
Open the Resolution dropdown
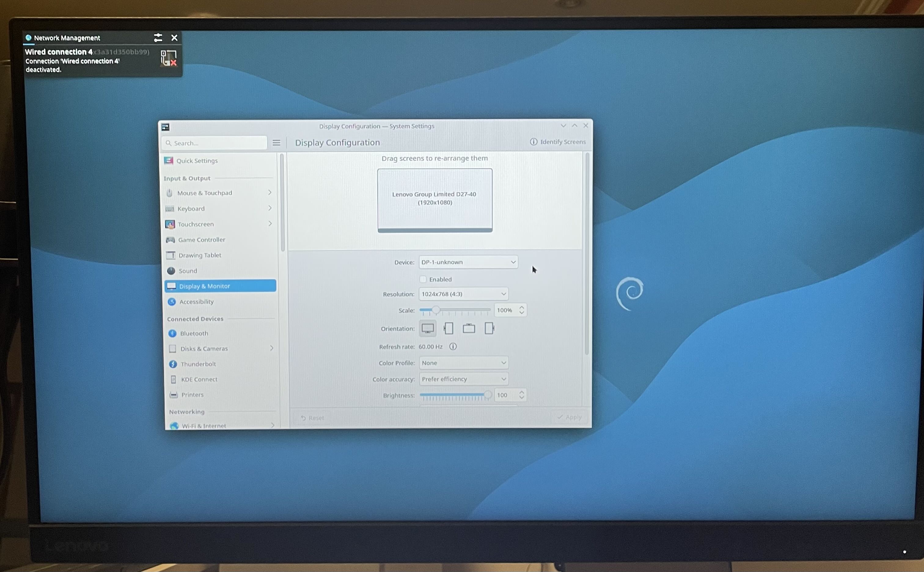464,294
